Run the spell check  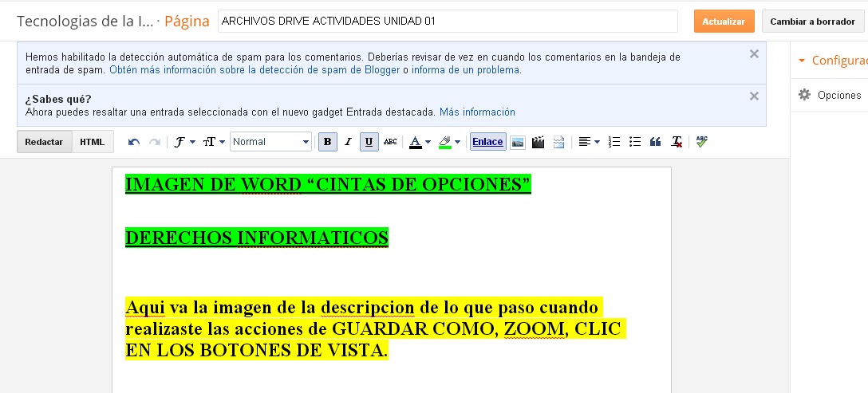(702, 142)
